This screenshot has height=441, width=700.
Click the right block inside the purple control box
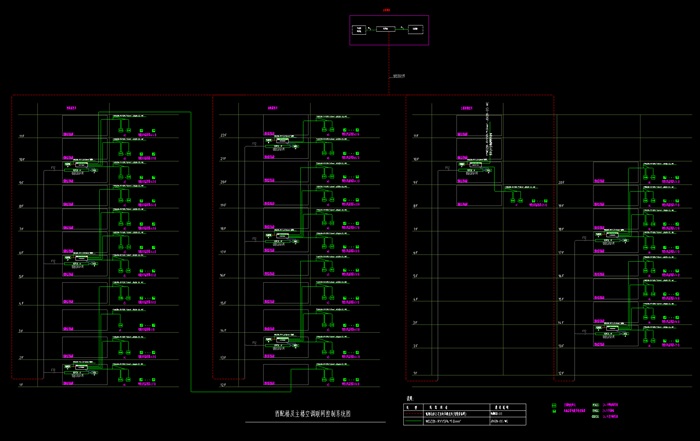tap(415, 29)
